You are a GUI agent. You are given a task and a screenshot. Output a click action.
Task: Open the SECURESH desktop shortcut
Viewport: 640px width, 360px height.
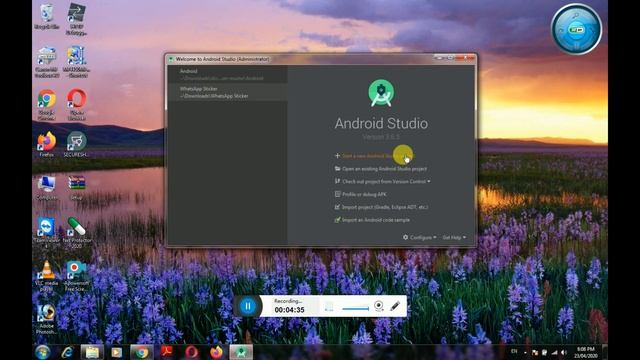[x=76, y=144]
